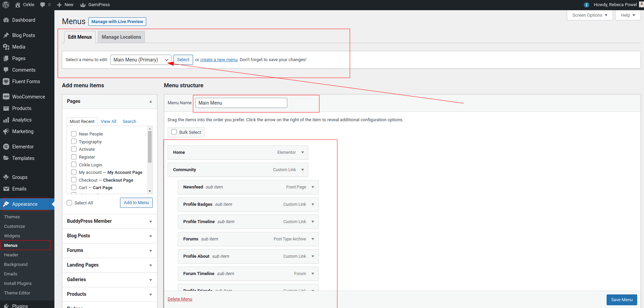The width and height of the screenshot is (644, 308).
Task: Click the Products sidebar icon
Action: [x=6, y=108]
